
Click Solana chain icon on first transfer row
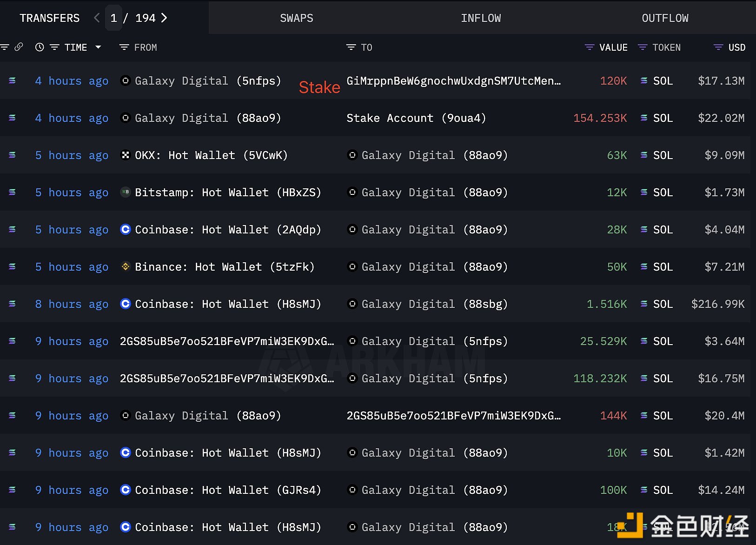point(12,81)
